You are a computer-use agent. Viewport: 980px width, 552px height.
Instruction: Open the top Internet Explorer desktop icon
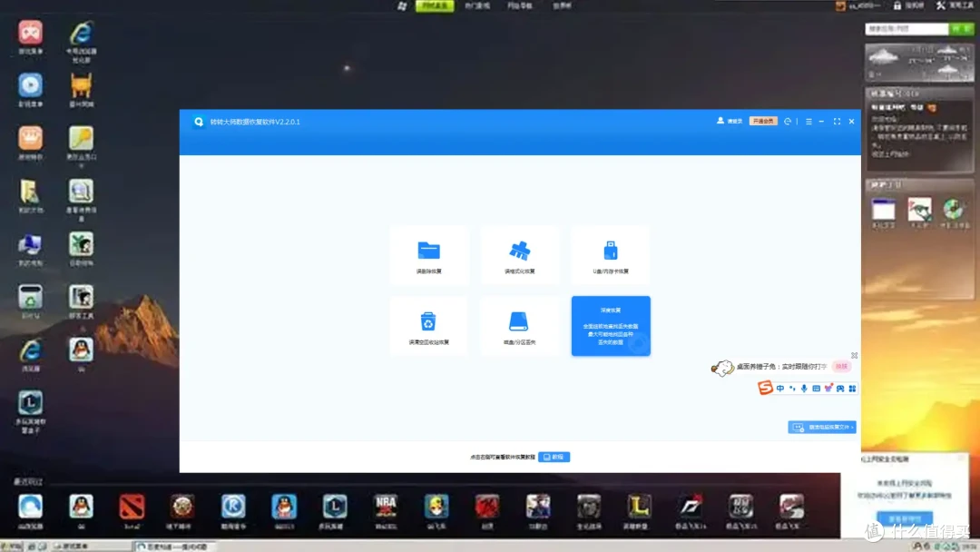[x=82, y=33]
